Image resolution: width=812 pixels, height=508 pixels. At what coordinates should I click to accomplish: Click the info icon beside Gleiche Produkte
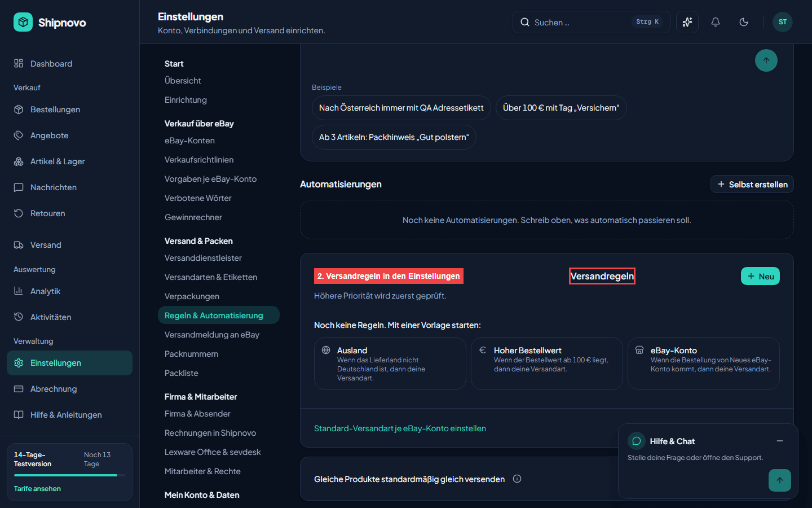click(x=517, y=479)
